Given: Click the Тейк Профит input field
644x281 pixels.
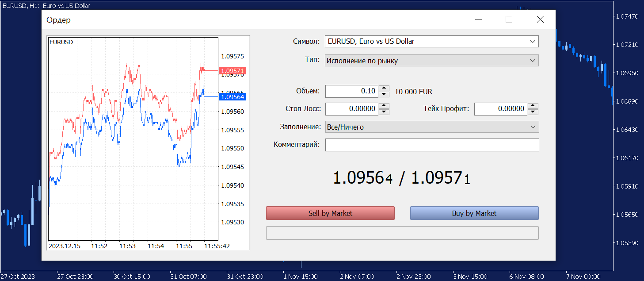Looking at the screenshot, I should click(x=501, y=109).
